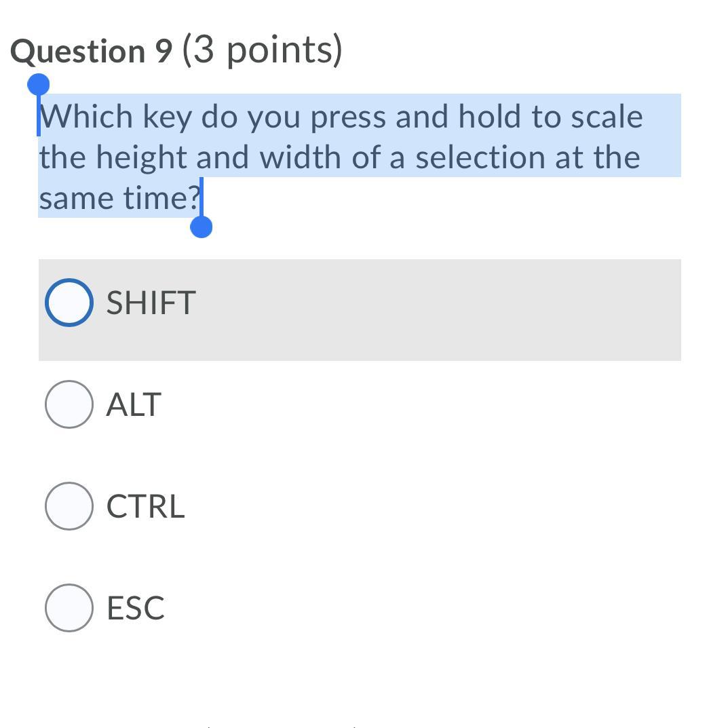728x728 pixels.
Task: Click the word 'selection' in the question
Action: click(480, 157)
